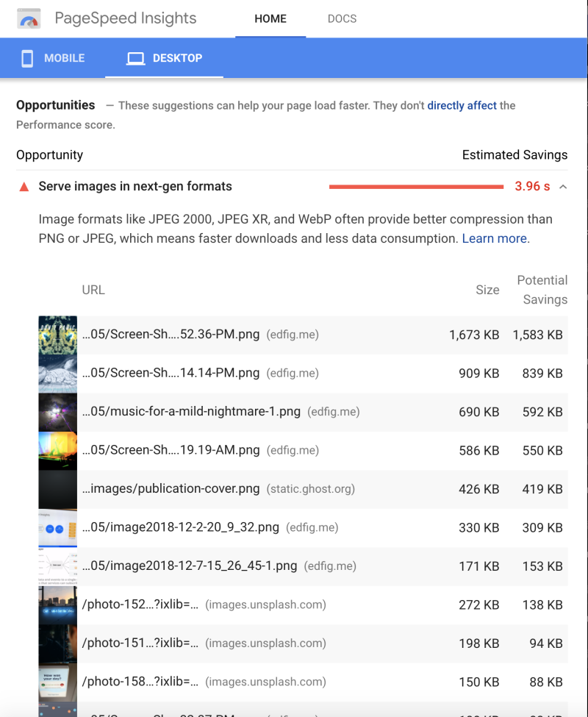Click the red estimated savings bar
This screenshot has width=588, height=717.
click(416, 187)
